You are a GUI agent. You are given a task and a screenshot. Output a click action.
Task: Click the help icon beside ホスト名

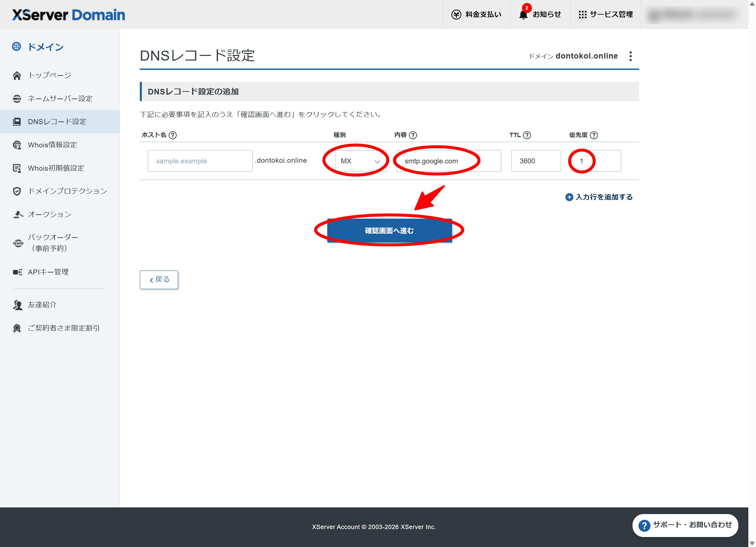173,135
